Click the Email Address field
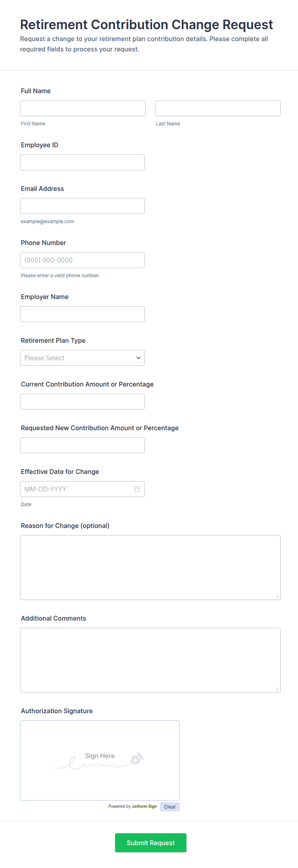 [x=82, y=206]
